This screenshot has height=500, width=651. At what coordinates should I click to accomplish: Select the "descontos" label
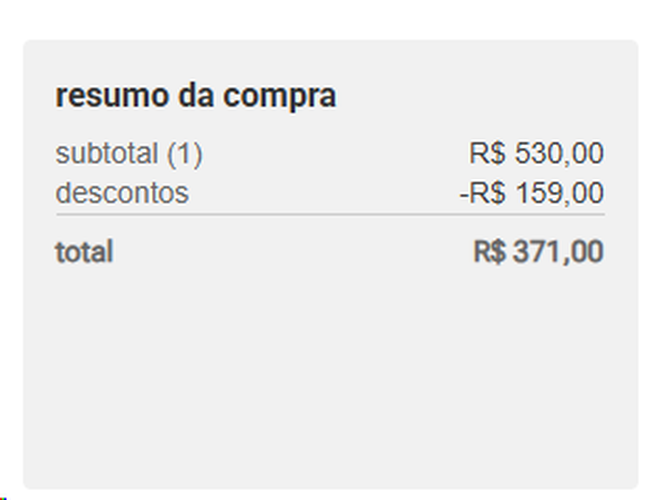coord(122,192)
